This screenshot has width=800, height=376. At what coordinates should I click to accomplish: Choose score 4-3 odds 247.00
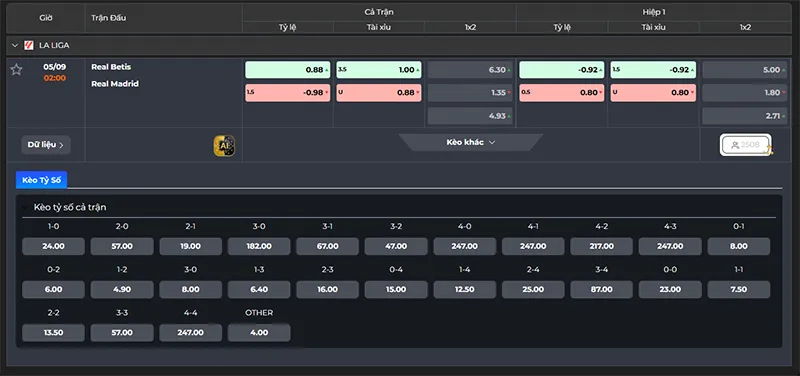(670, 246)
